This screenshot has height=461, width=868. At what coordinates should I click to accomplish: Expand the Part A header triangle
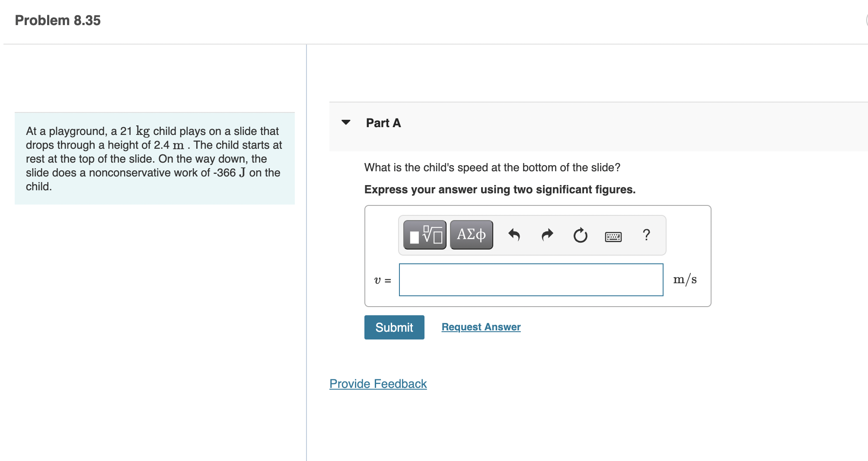(346, 122)
